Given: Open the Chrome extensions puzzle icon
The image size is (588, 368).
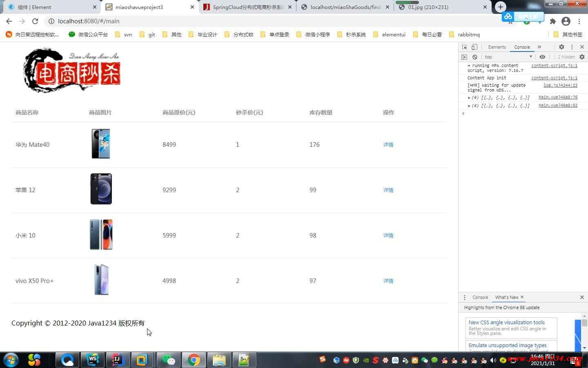Looking at the screenshot, I should pyautogui.click(x=553, y=21).
